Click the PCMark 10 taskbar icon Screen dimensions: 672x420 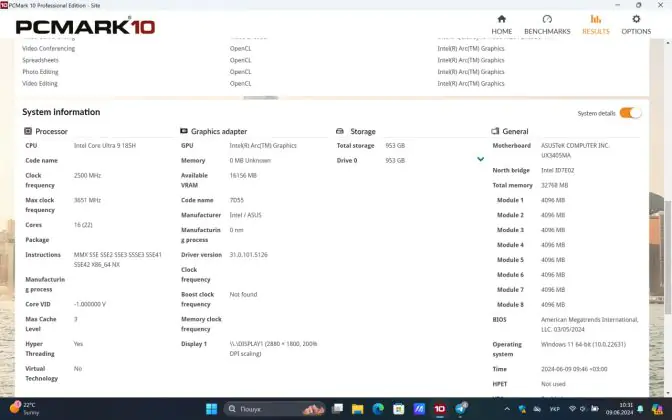click(440, 409)
